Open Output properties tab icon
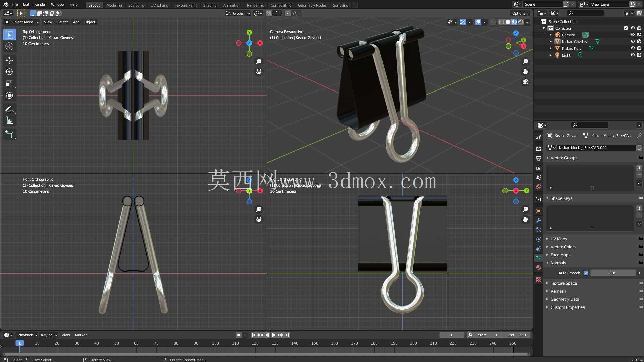 [x=539, y=158]
